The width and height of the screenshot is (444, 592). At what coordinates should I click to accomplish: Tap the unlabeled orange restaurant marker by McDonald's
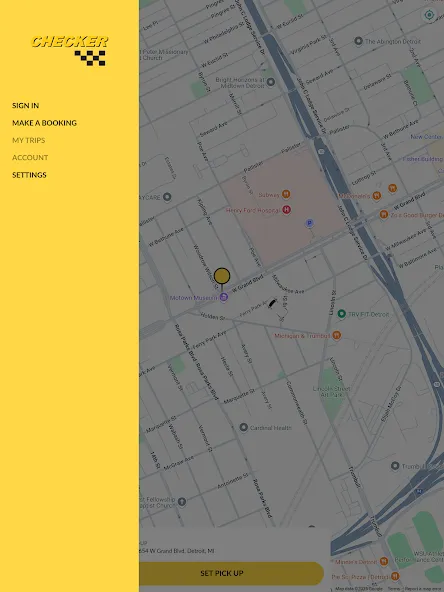click(x=393, y=188)
